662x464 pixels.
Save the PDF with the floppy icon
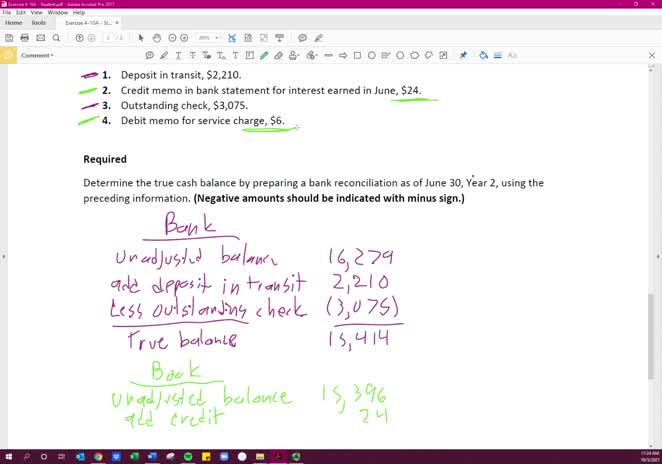9,38
